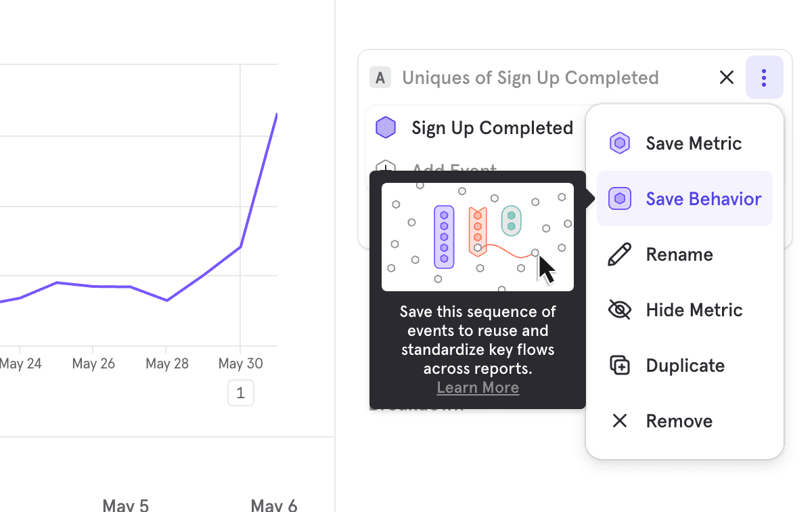Click the Save Metric hexagon icon
Image resolution: width=812 pixels, height=512 pixels.
(620, 143)
